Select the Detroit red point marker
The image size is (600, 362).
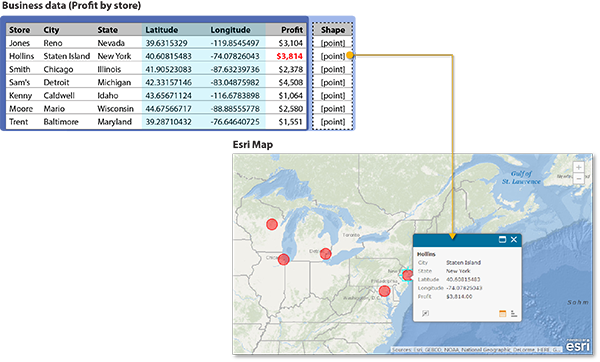[x=325, y=253]
